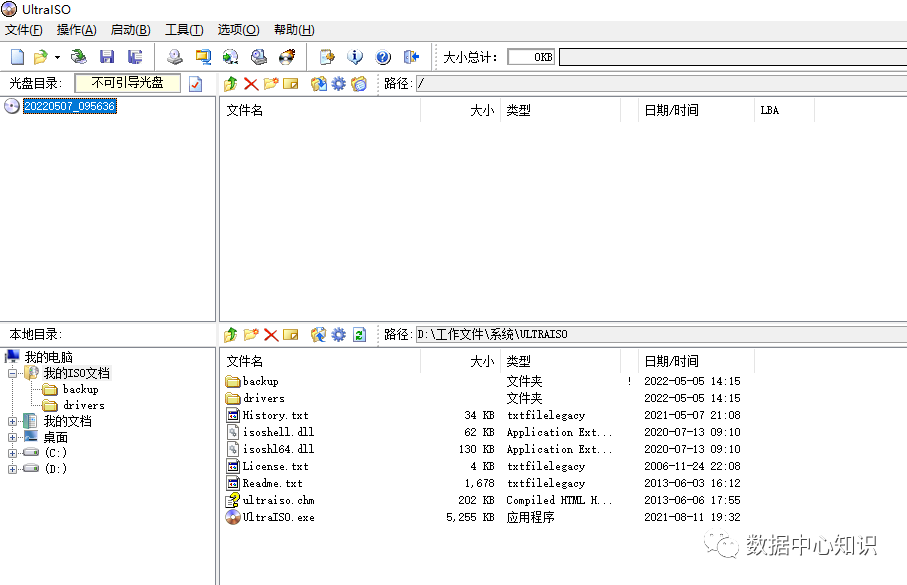Go up one level in disc directory
This screenshot has width=907, height=585.
pos(230,84)
